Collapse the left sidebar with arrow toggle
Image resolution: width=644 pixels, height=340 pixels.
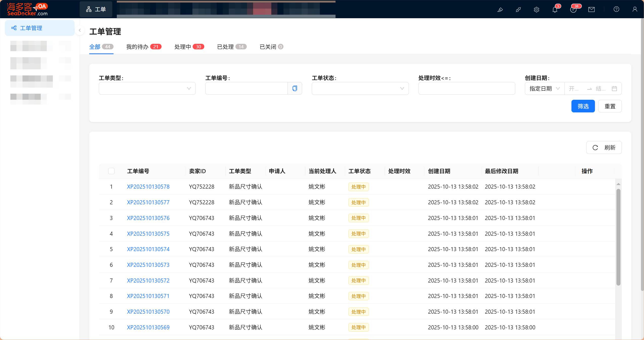point(80,30)
